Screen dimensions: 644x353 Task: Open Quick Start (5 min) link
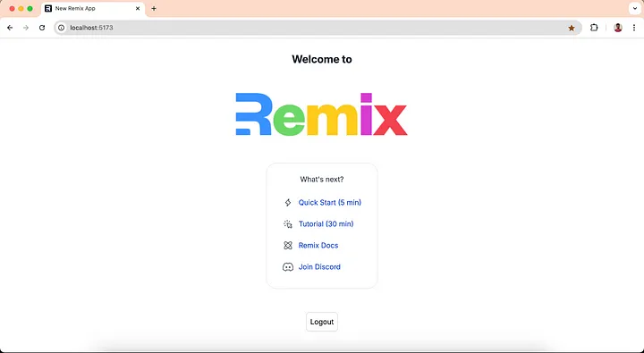pyautogui.click(x=330, y=202)
